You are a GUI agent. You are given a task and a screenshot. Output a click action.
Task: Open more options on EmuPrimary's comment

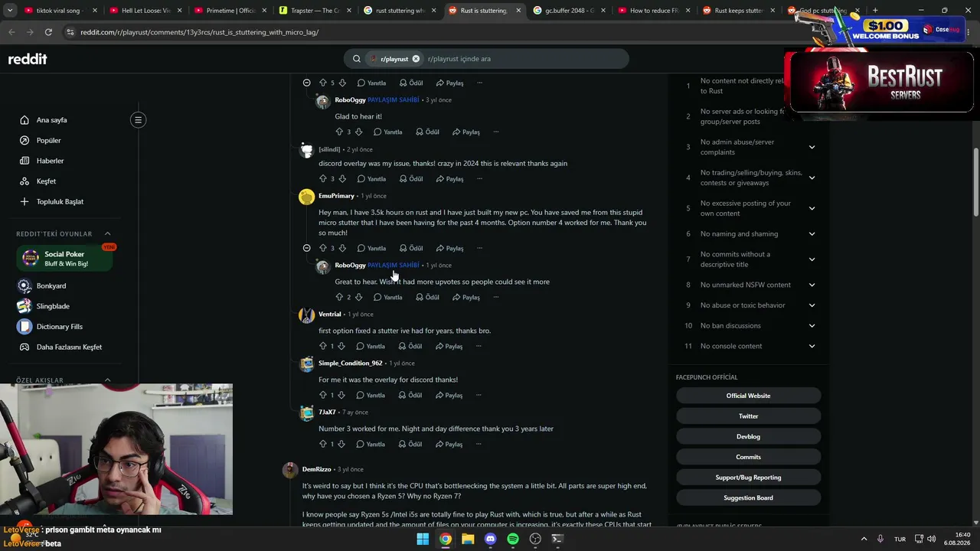point(479,248)
